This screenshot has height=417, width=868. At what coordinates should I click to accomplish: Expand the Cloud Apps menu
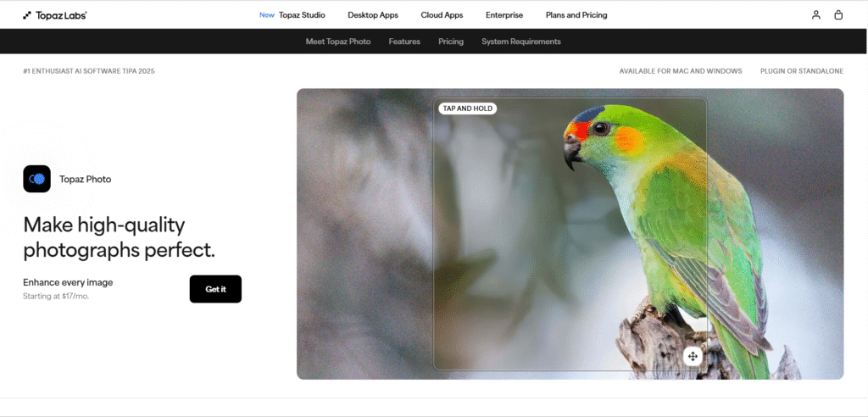click(442, 15)
